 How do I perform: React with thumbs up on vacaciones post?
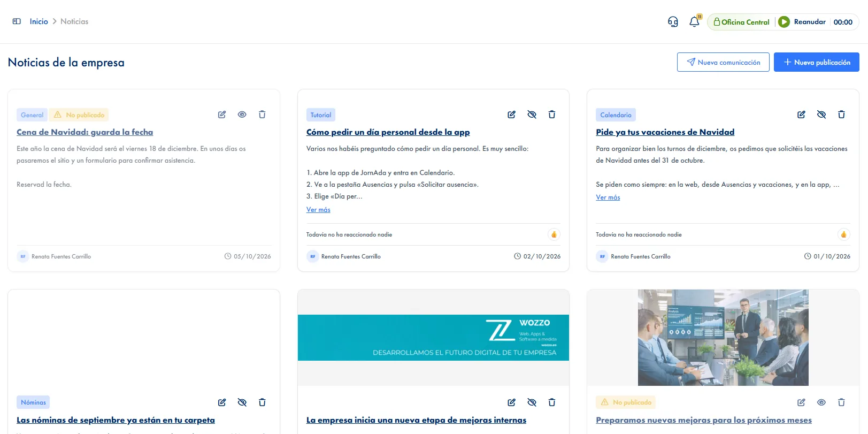[x=843, y=234]
